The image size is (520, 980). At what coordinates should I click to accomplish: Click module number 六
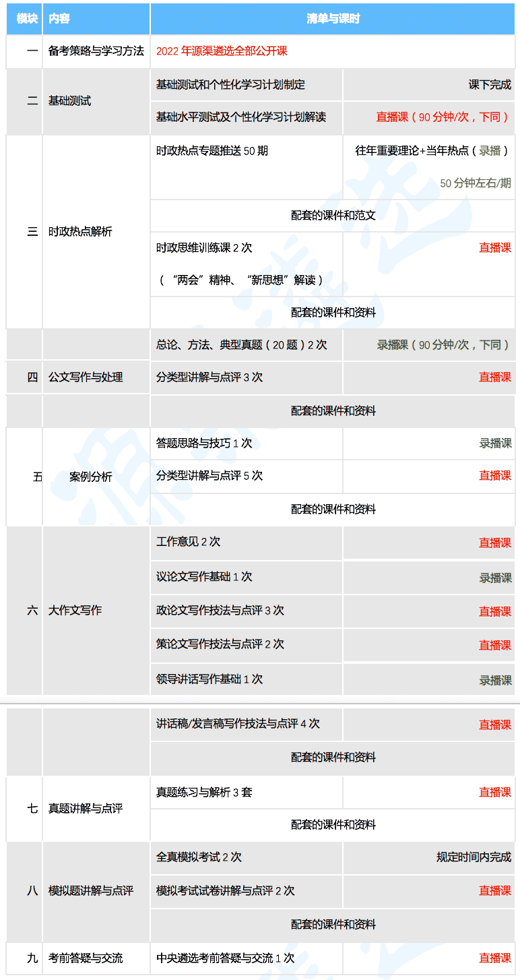[33, 611]
